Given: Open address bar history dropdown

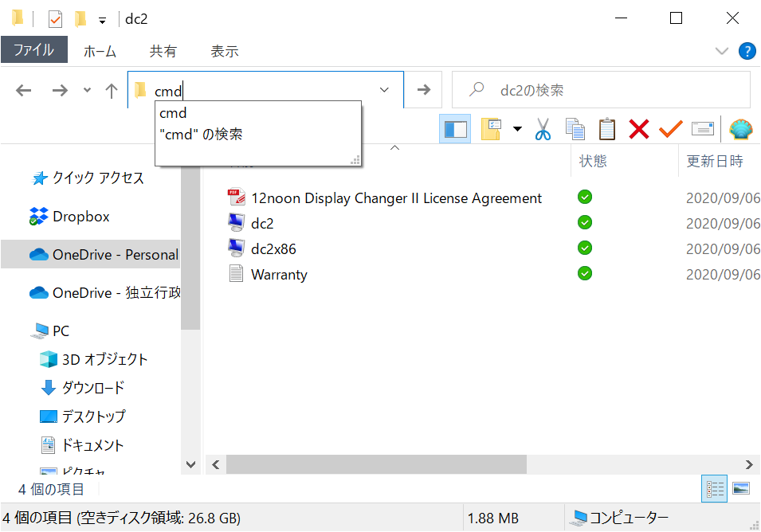Looking at the screenshot, I should [x=384, y=90].
